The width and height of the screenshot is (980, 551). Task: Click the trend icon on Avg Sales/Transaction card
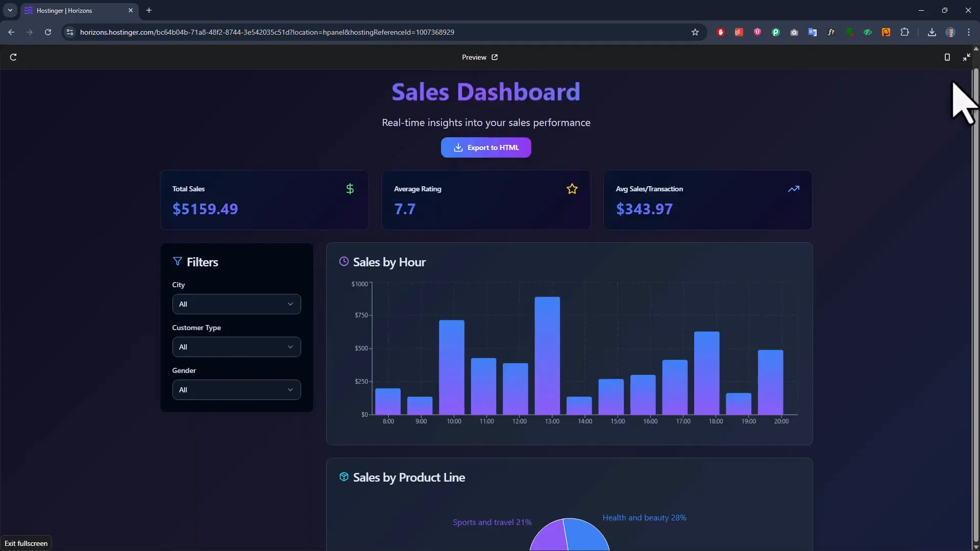click(x=794, y=188)
